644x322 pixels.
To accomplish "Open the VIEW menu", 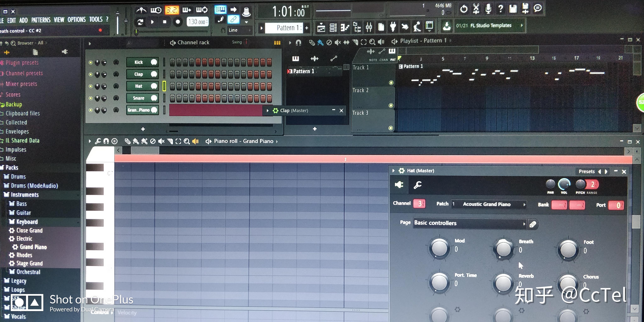I will coord(59,19).
